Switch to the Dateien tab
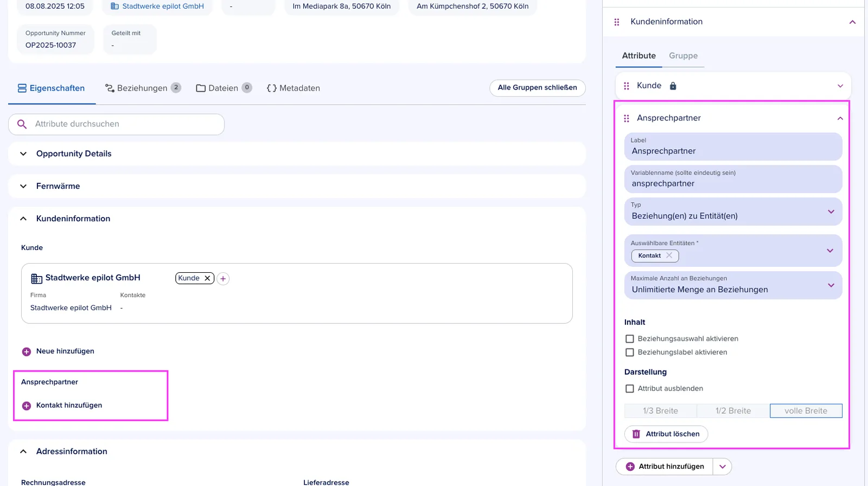The image size is (868, 486). (x=224, y=88)
